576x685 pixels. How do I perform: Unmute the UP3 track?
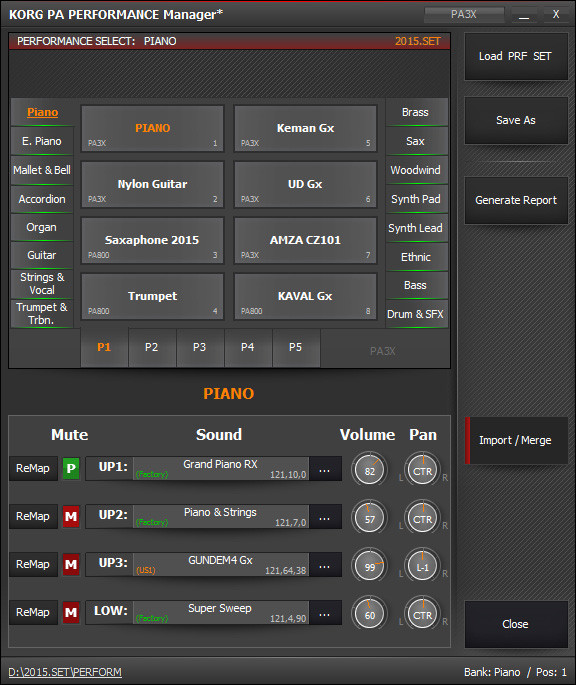coord(71,565)
